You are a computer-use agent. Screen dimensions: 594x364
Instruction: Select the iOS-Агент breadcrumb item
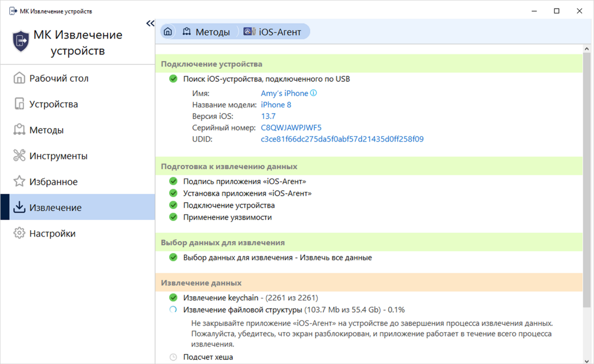[273, 32]
